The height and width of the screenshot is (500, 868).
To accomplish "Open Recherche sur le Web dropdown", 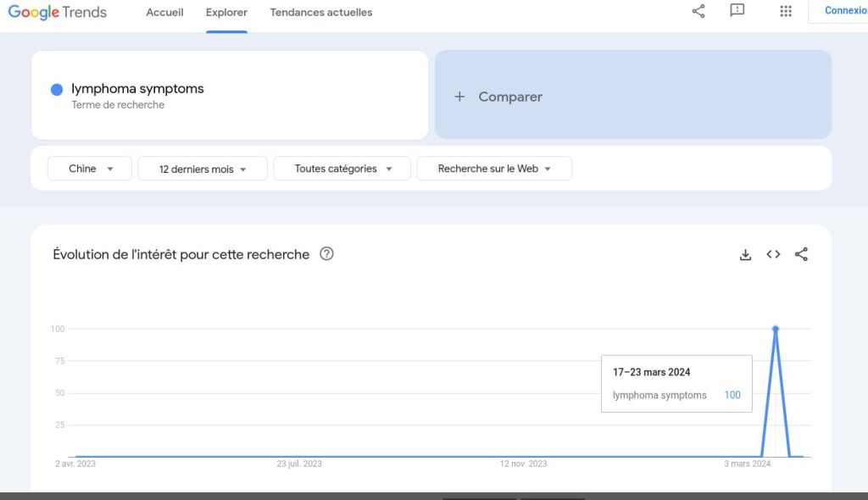I will click(494, 169).
